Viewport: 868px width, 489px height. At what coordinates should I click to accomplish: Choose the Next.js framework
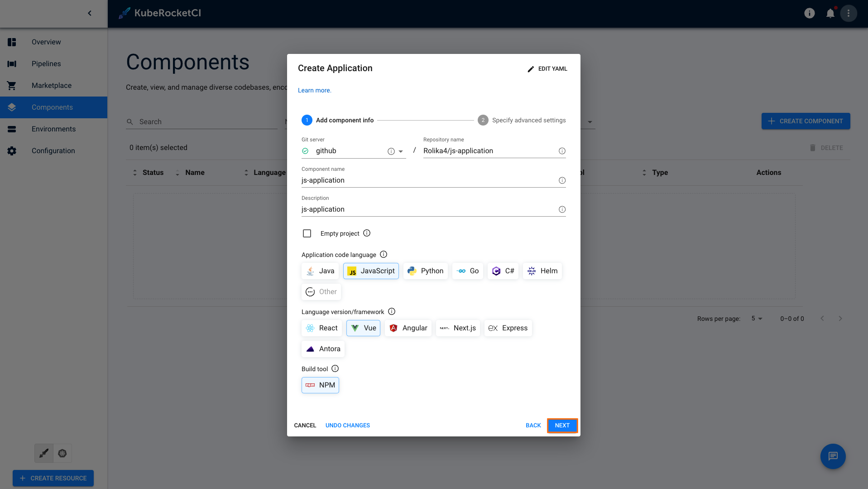[x=458, y=328]
